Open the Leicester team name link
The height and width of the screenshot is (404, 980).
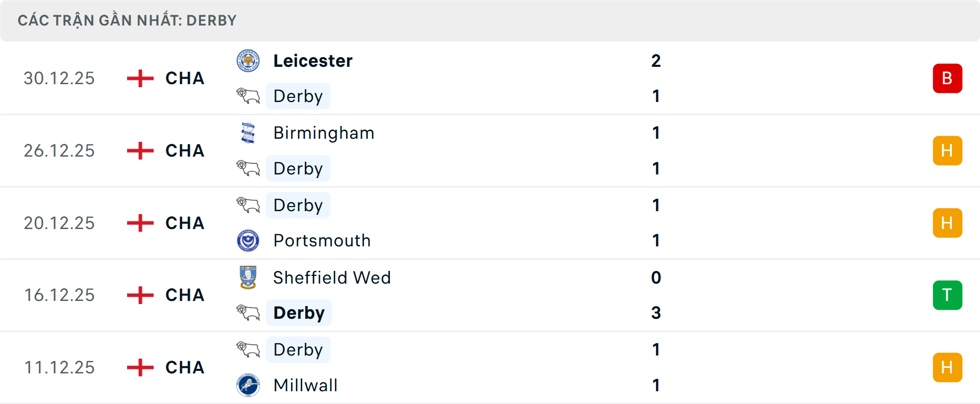(x=313, y=60)
